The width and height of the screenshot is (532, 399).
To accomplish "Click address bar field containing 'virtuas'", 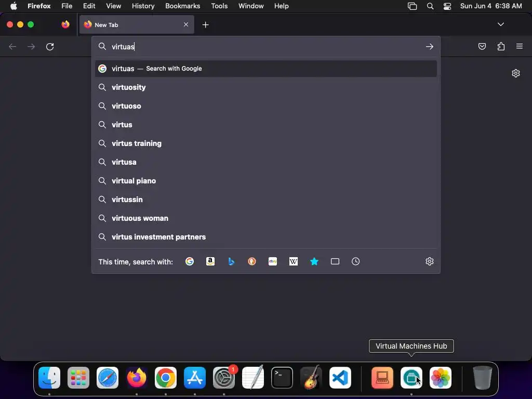I will 265,46.
